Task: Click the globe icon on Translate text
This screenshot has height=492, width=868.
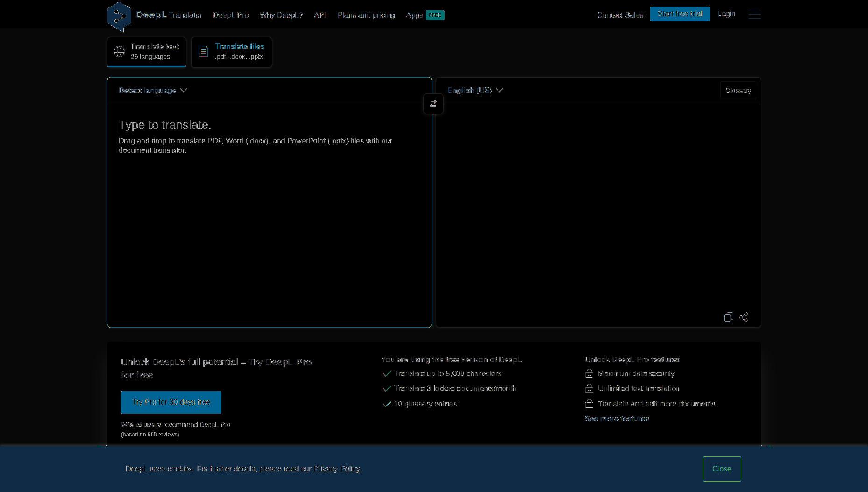Action: (x=119, y=51)
